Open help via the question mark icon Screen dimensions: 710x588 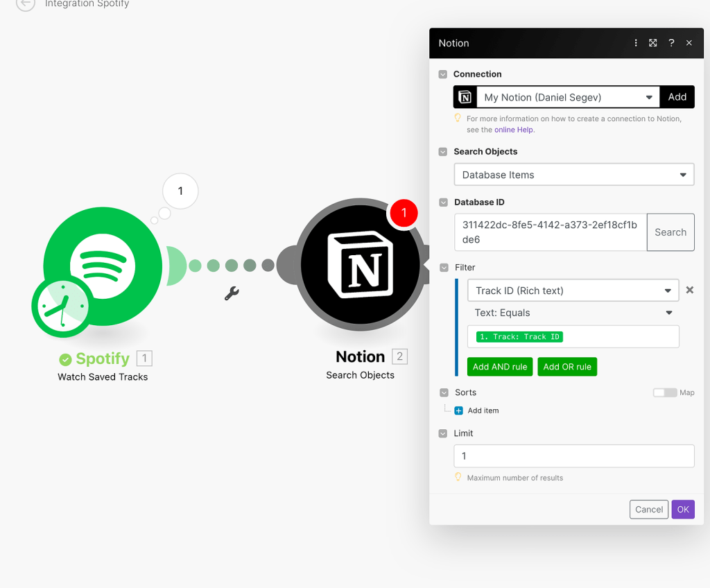(670, 42)
